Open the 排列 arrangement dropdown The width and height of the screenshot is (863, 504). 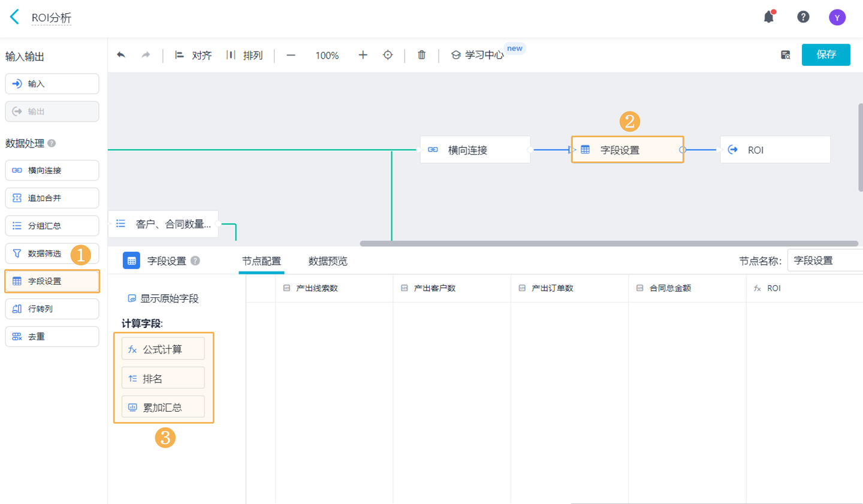click(x=245, y=55)
